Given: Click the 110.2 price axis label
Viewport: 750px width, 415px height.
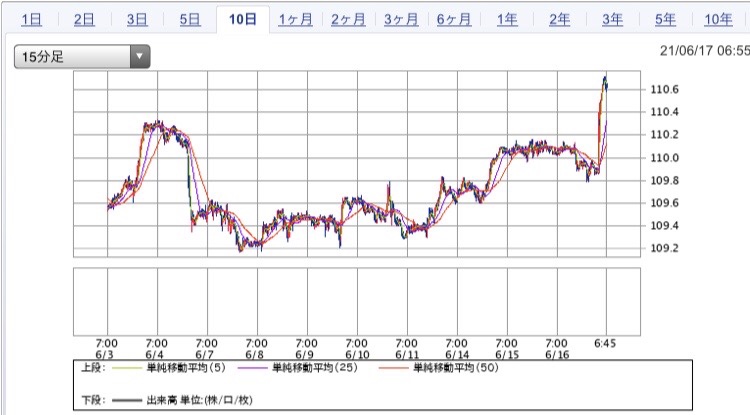Looking at the screenshot, I should (664, 134).
